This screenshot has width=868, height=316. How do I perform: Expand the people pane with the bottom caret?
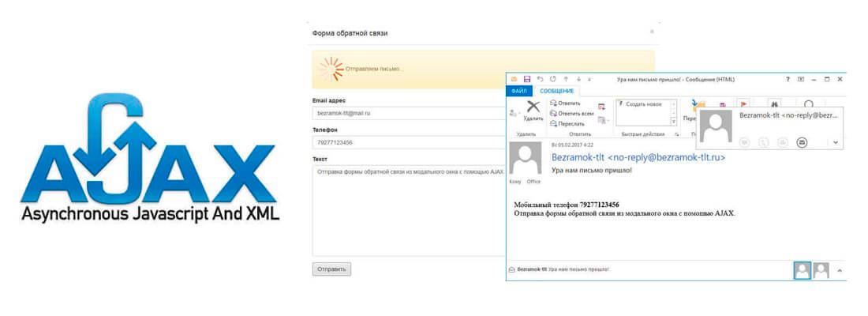click(x=840, y=270)
